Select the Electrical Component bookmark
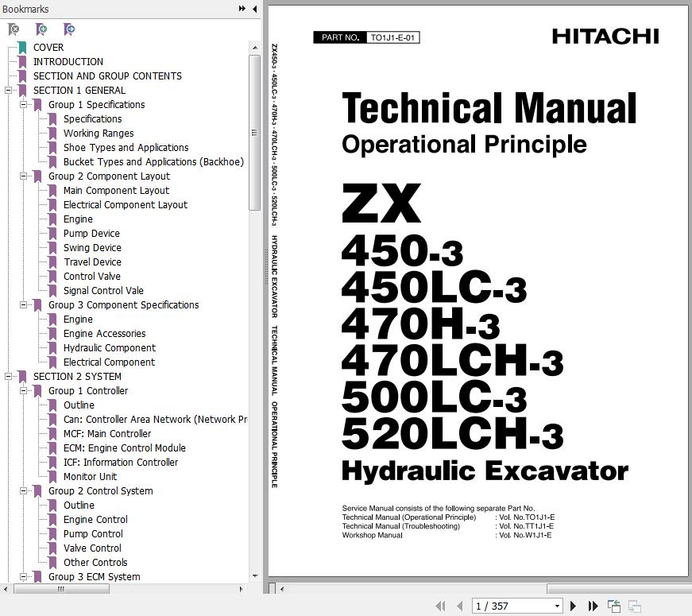Screen dimensions: 692x616 pos(109,362)
